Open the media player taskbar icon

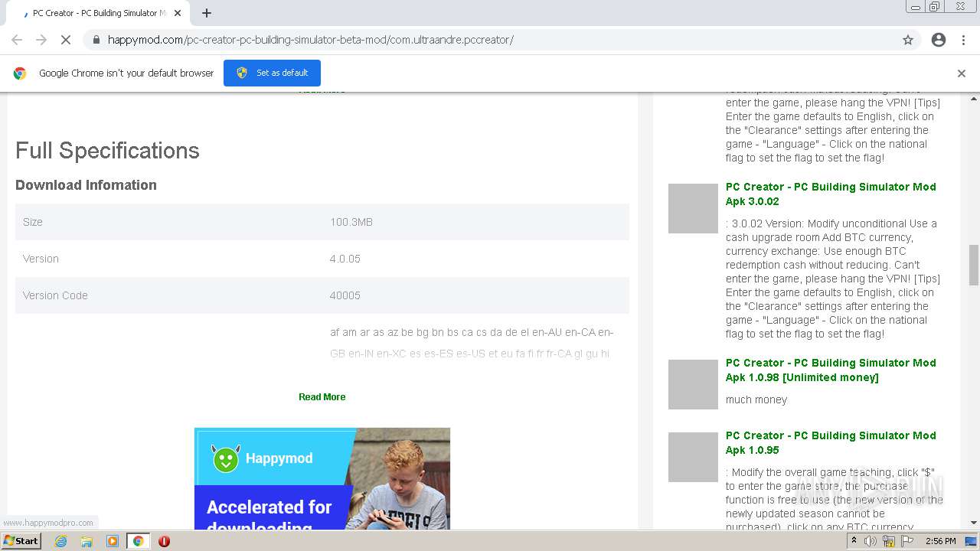pos(113,541)
